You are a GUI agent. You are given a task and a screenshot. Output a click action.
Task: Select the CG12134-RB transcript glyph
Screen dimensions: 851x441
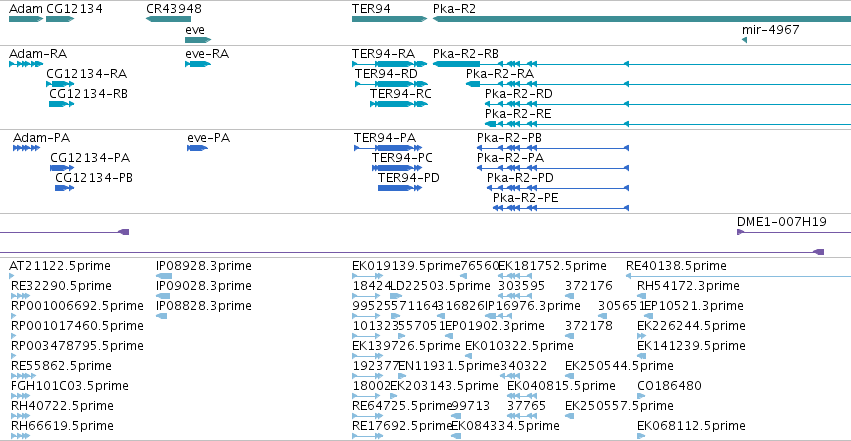[61, 104]
